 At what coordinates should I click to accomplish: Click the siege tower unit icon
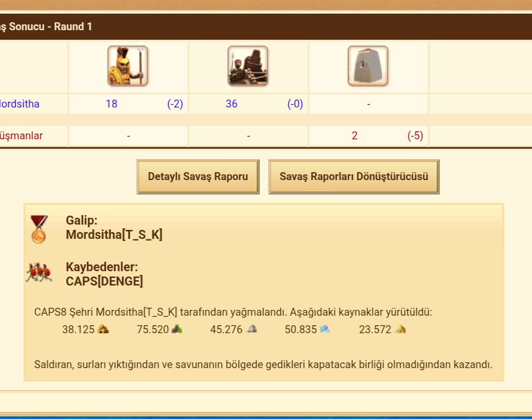coord(248,66)
